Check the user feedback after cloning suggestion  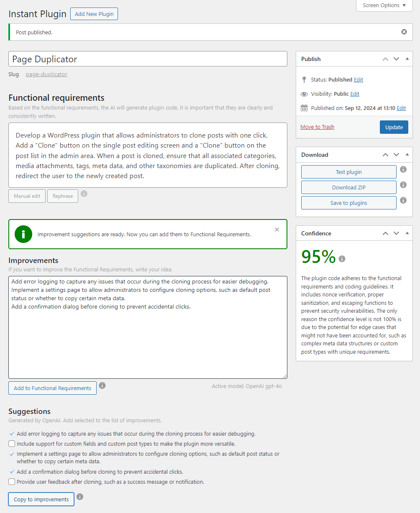point(12,482)
